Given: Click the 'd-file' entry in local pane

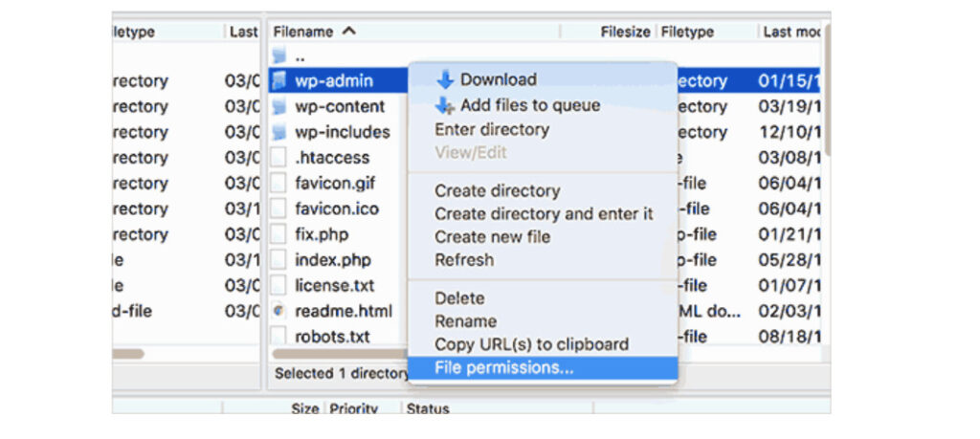Looking at the screenshot, I should tap(132, 310).
